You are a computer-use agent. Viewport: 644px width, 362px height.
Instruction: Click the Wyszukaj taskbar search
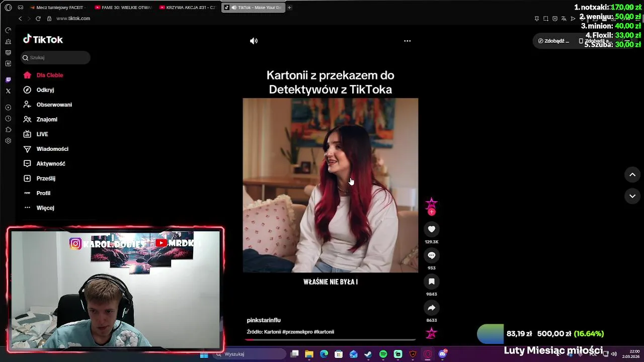249,354
